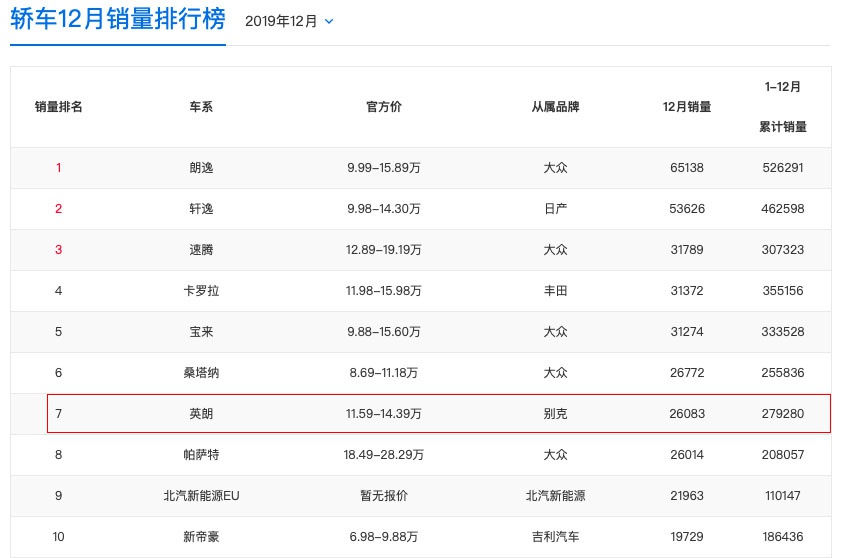Click the 累计销量 column header
Screen dimensions: 849x558
click(783, 127)
